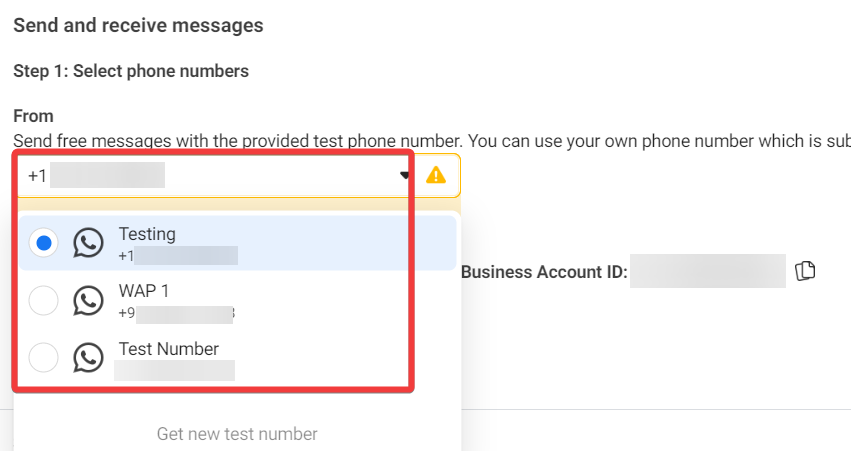This screenshot has width=851, height=451.
Task: Click the WhatsApp icon beside Testing
Action: pyautogui.click(x=89, y=243)
